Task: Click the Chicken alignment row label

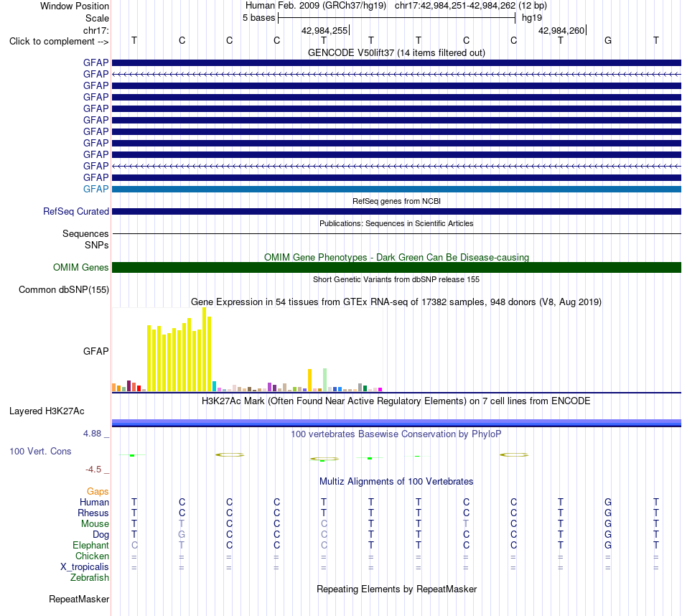Action: (x=92, y=556)
